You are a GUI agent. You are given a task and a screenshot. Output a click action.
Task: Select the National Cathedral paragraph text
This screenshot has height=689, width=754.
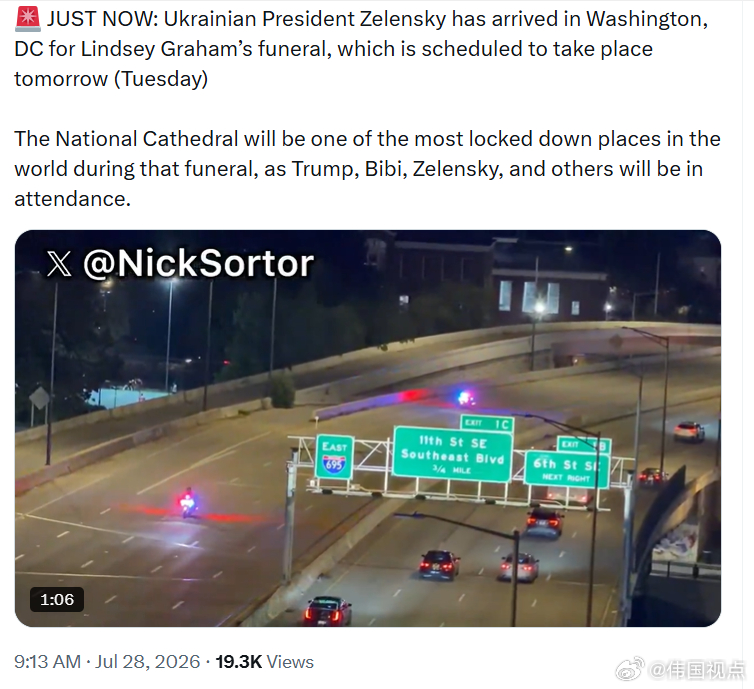367,169
